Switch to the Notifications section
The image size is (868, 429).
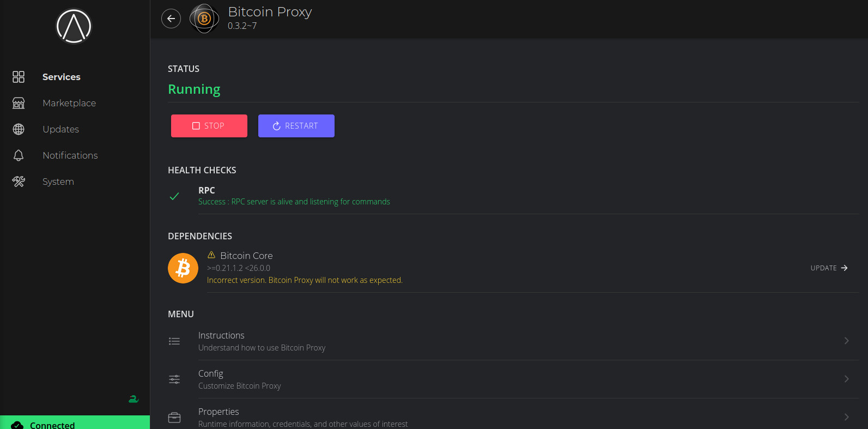click(x=70, y=155)
